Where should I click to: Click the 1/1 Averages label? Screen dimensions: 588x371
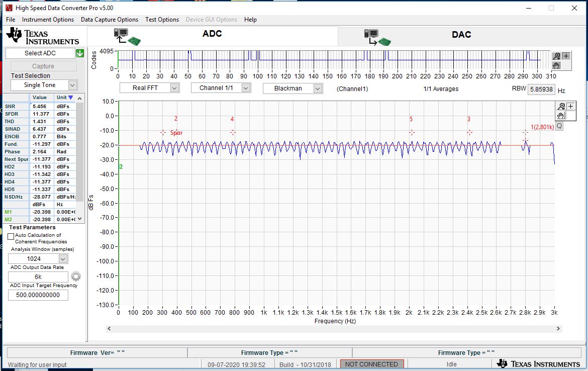click(441, 89)
